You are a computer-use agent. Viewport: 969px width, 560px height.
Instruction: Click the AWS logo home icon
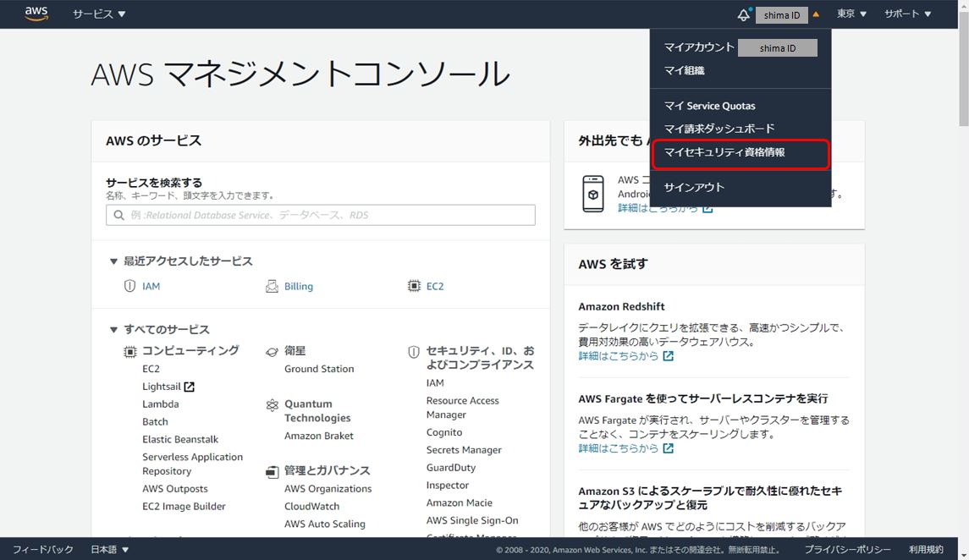click(x=36, y=14)
